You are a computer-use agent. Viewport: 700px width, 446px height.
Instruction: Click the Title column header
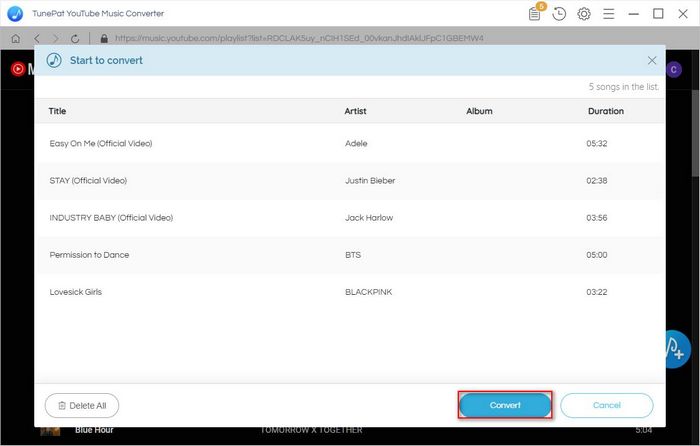pos(57,111)
